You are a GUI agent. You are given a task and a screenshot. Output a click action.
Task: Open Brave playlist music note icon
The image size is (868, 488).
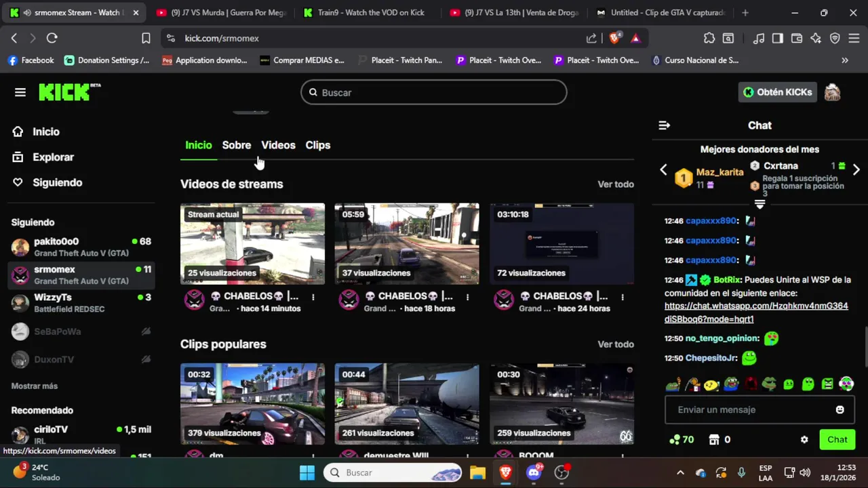pyautogui.click(x=759, y=38)
